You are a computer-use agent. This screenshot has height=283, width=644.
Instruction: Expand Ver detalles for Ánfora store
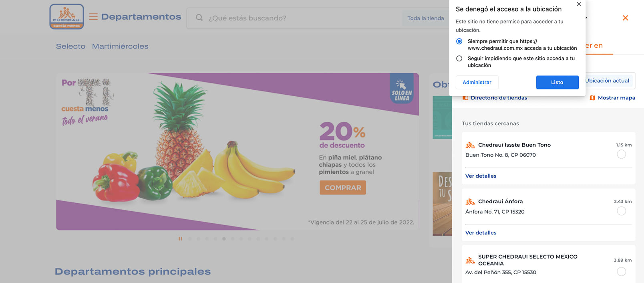point(481,232)
